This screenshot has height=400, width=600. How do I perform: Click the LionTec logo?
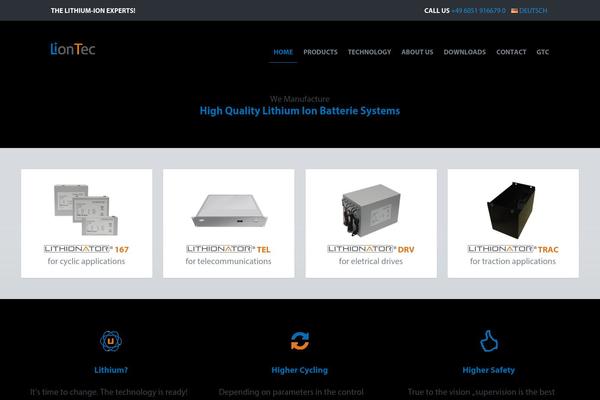click(73, 49)
